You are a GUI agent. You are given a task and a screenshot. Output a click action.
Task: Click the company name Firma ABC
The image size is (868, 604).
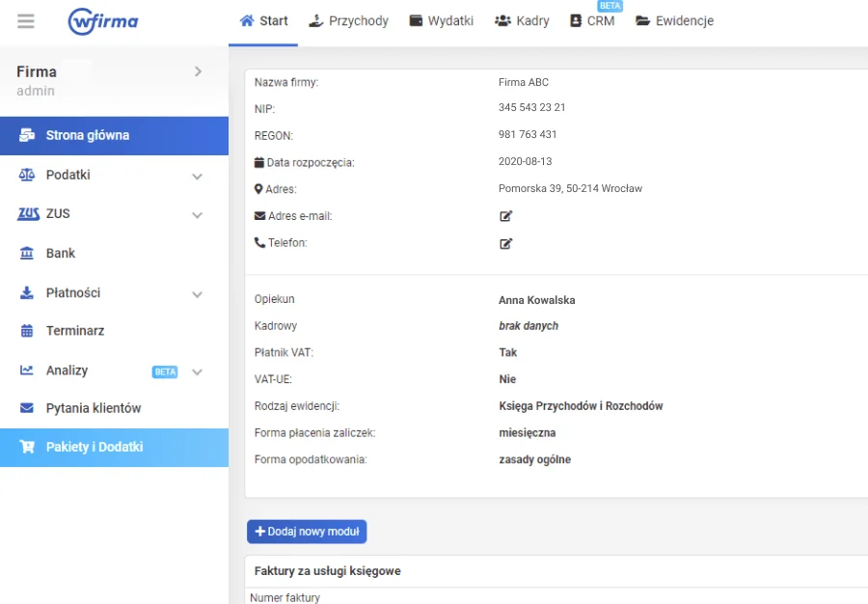tap(524, 82)
